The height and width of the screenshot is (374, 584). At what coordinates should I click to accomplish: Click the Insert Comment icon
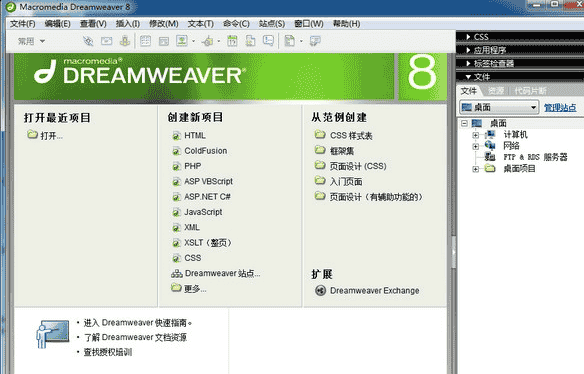point(268,41)
